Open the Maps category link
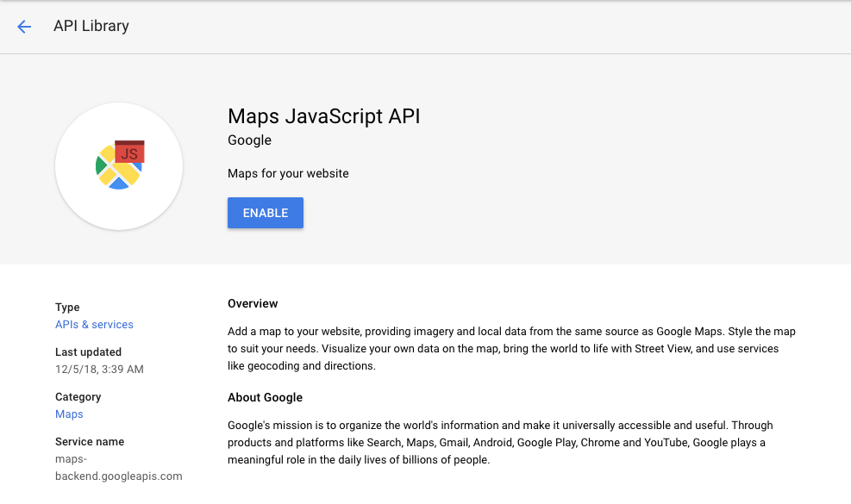This screenshot has height=504, width=851. (69, 414)
